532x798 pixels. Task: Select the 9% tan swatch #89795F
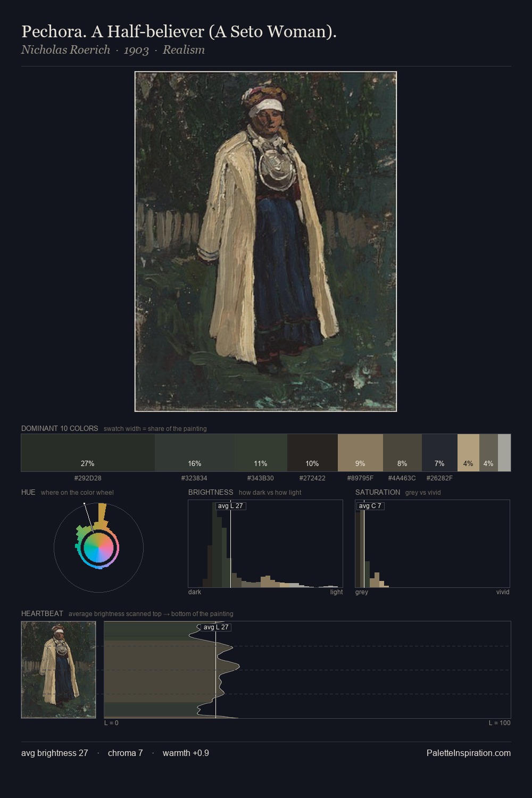(x=360, y=453)
